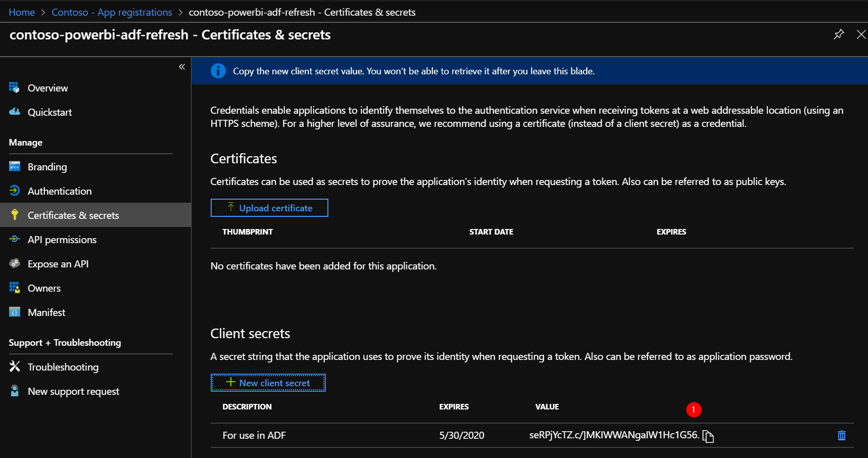The height and width of the screenshot is (458, 868).
Task: Click the upload arrow icon
Action: click(x=231, y=207)
